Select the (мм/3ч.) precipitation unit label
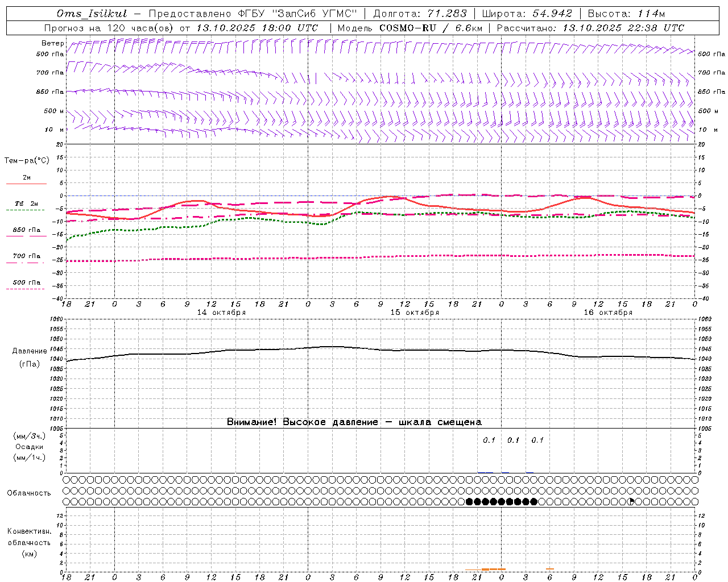This screenshot has height=582, width=728. point(30,436)
